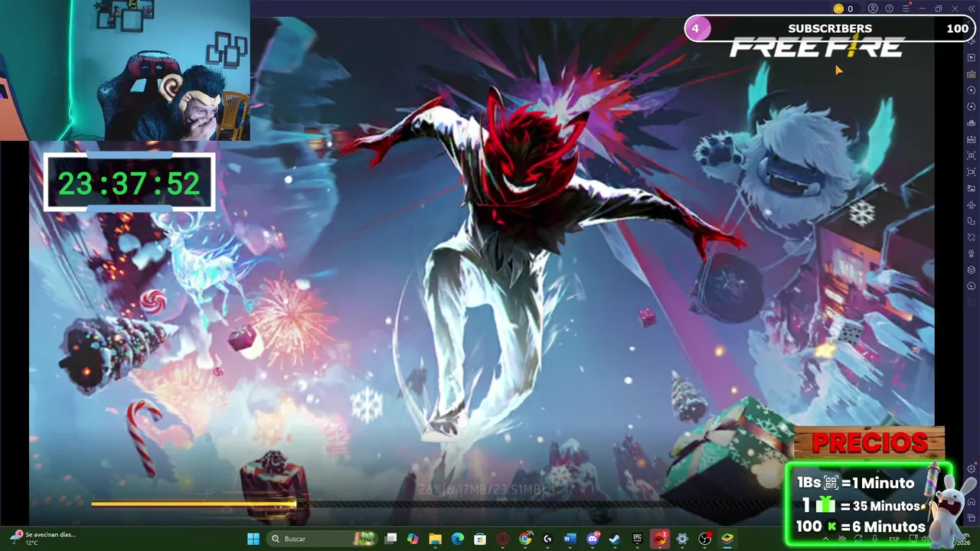Open Steam from the taskbar
The width and height of the screenshot is (980, 551).
click(615, 539)
